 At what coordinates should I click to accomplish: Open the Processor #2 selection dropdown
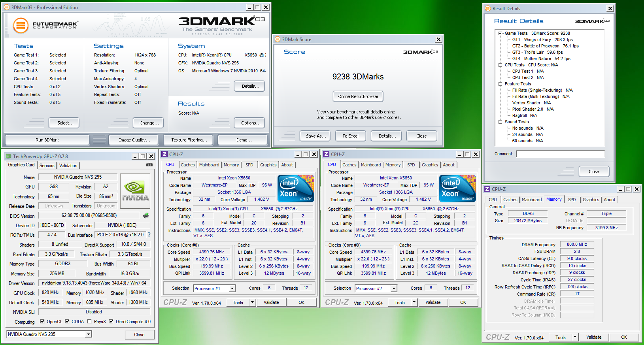point(394,288)
